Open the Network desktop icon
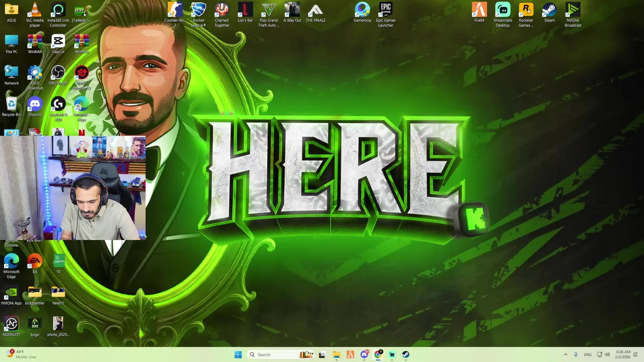The width and height of the screenshot is (644, 362). click(x=11, y=75)
